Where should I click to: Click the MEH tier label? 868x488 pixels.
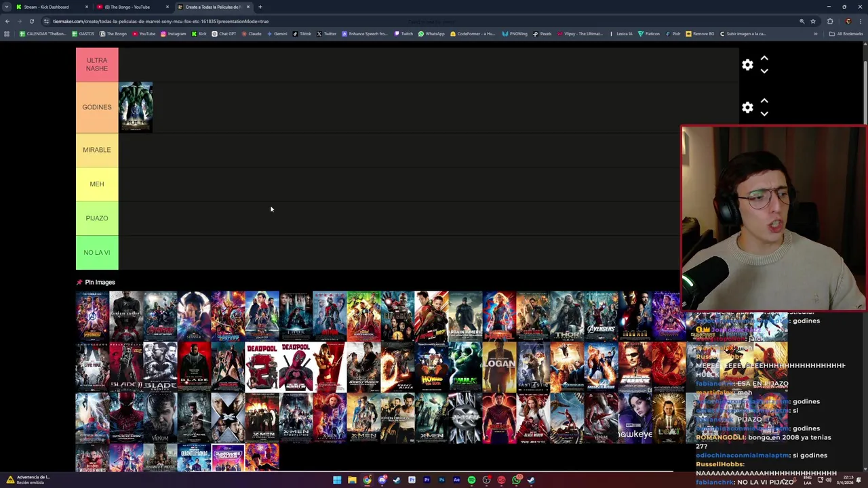coord(97,184)
